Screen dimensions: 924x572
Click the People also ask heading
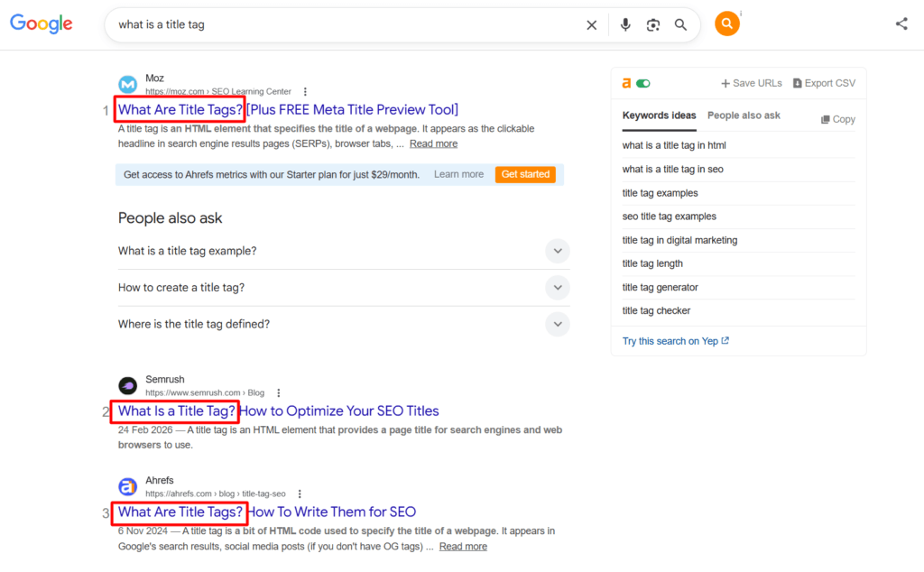(x=170, y=218)
